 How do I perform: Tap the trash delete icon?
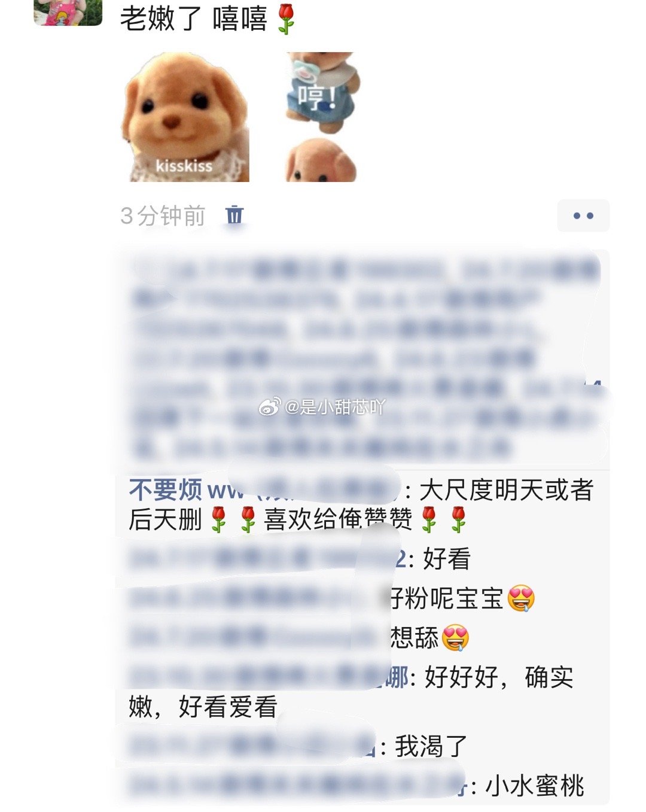234,215
